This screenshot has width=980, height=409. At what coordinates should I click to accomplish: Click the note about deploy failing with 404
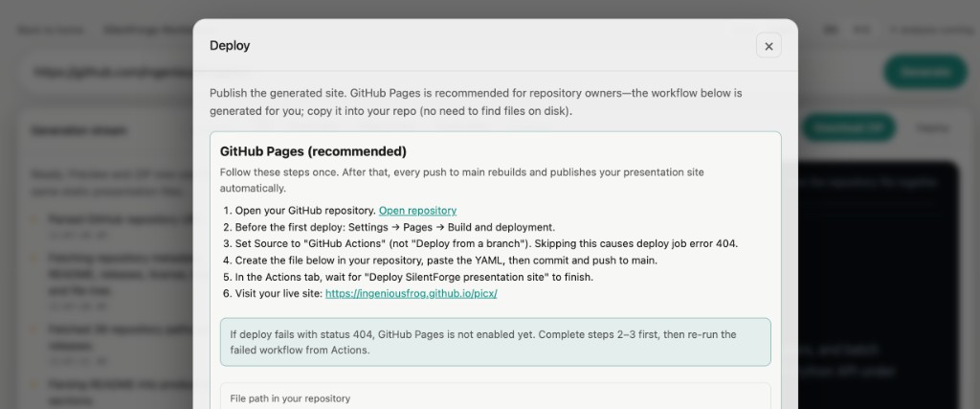click(495, 342)
